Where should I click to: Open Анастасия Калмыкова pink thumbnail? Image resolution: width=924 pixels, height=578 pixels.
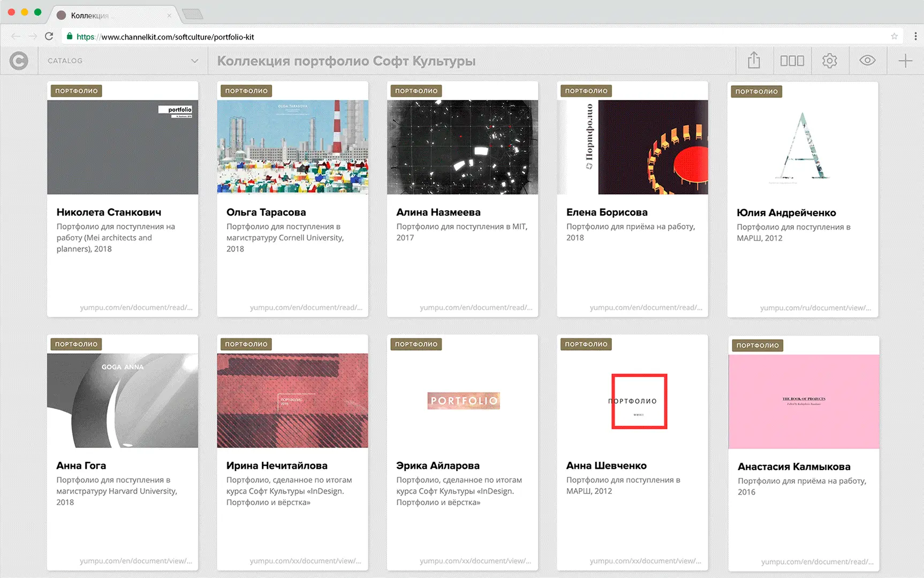click(x=804, y=401)
